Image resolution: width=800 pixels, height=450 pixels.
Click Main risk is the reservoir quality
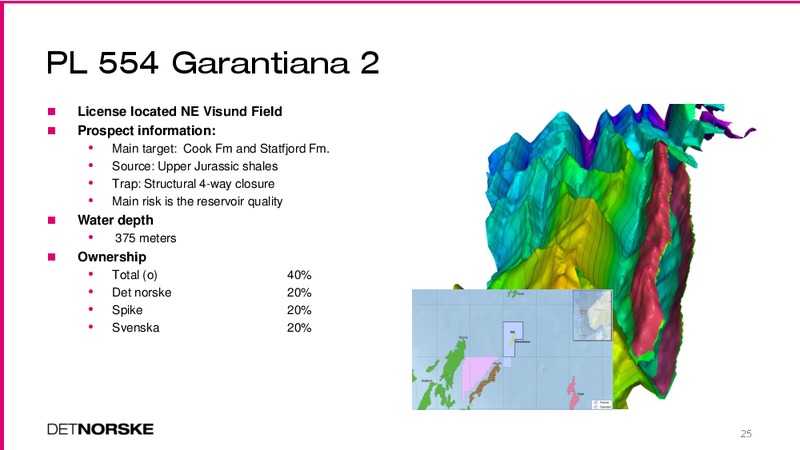point(197,202)
